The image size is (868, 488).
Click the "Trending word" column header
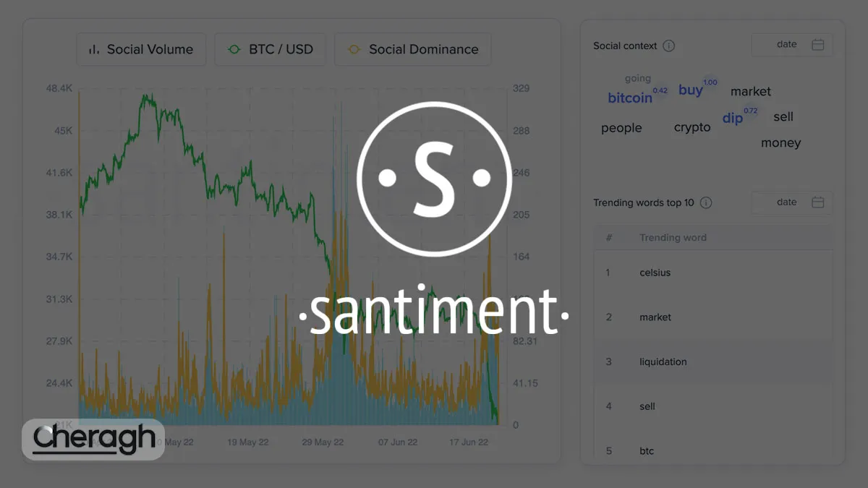coord(673,238)
